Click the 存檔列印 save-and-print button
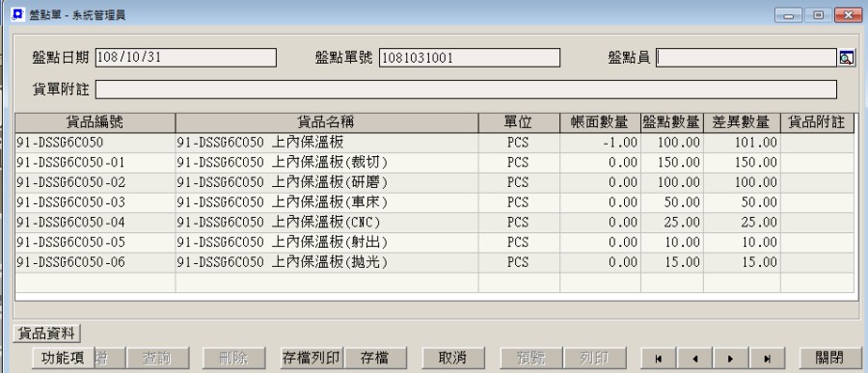Screen dimensions: 868x373 [312, 358]
